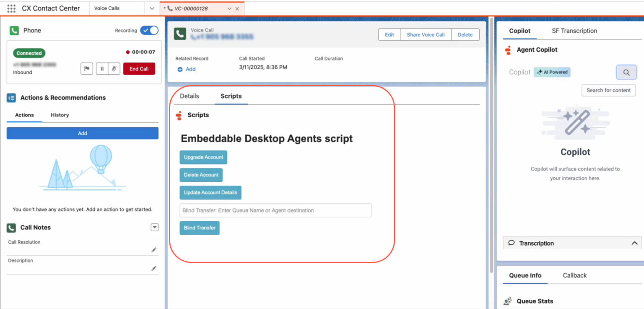This screenshot has width=644, height=309.
Task: Open the Voice Calls list dropdown arrow
Action: [152, 8]
